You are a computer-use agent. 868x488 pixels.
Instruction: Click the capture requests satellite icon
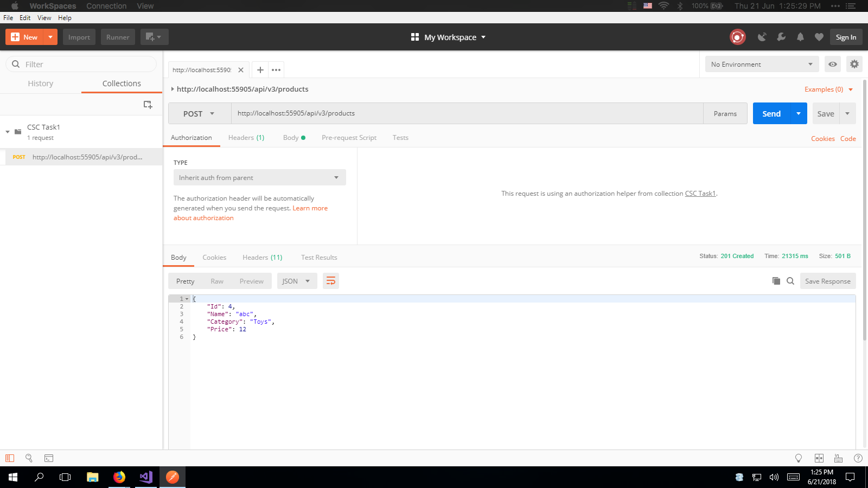(x=762, y=37)
